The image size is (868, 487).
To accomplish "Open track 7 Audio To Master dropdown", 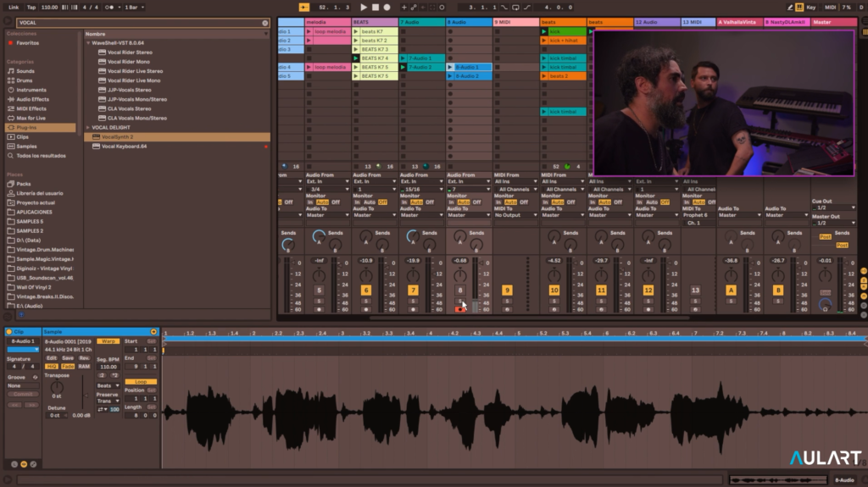I will click(422, 215).
